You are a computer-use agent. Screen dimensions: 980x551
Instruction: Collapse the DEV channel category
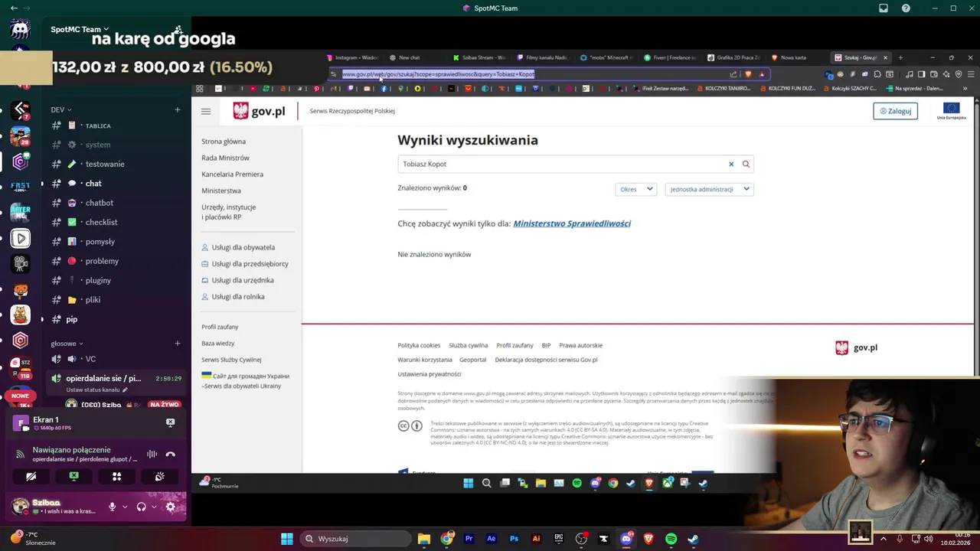[x=61, y=109]
